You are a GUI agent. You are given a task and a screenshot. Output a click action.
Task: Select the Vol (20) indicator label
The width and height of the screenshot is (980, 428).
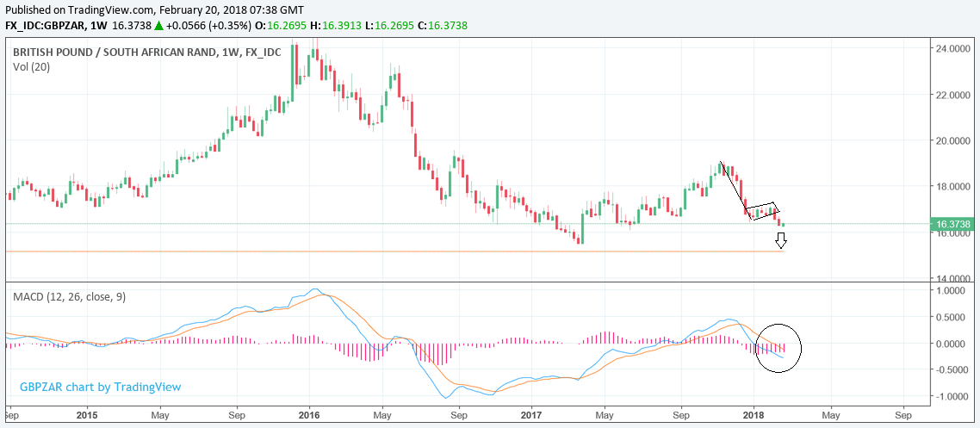click(x=31, y=67)
